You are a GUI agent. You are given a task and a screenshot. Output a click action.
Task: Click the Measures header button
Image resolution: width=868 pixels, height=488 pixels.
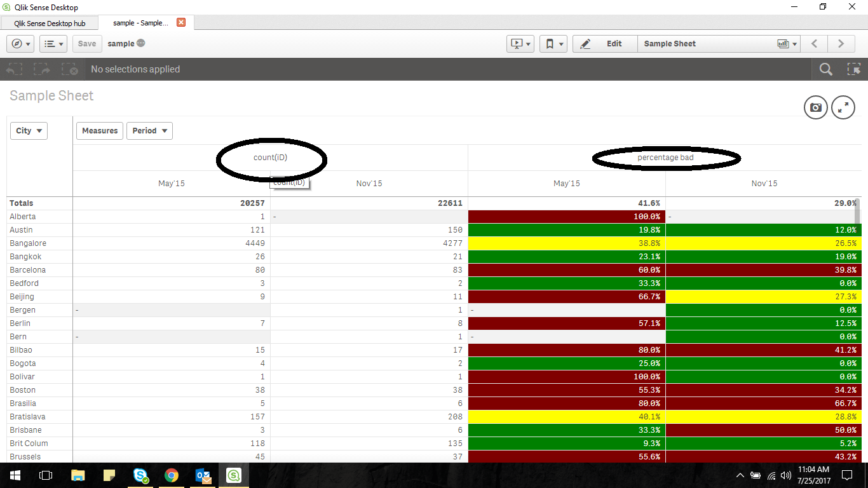(x=99, y=130)
